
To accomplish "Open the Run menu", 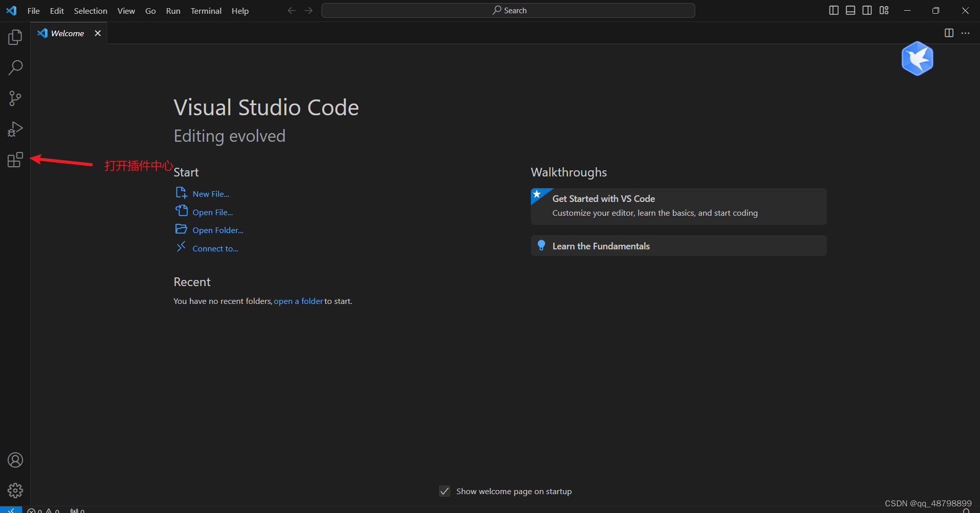I will point(173,10).
